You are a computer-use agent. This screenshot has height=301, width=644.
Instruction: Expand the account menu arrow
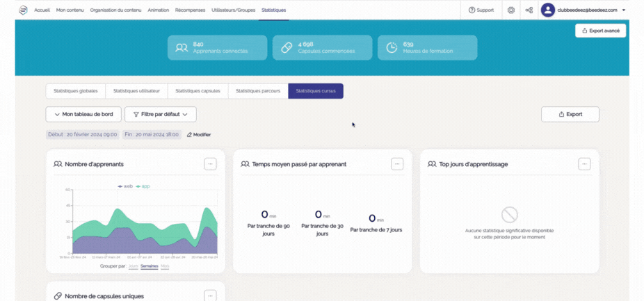[624, 10]
